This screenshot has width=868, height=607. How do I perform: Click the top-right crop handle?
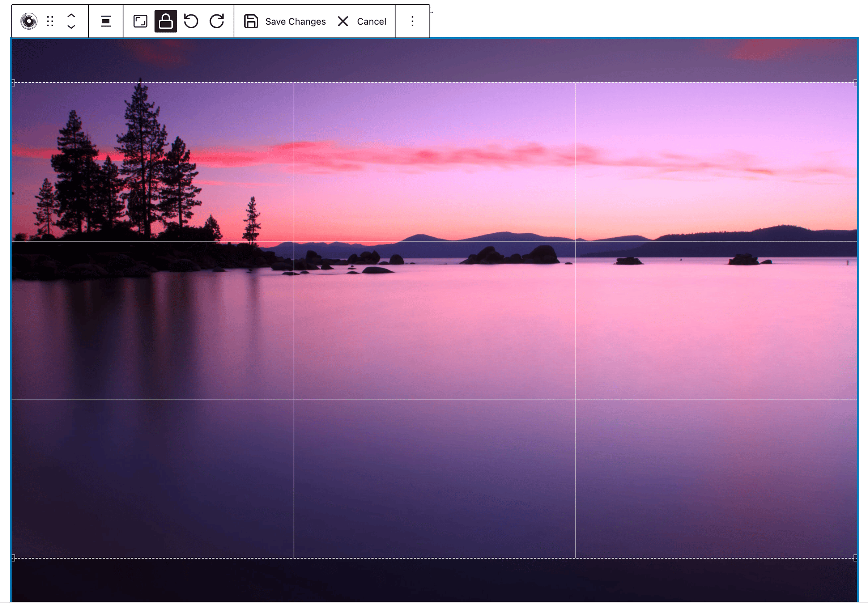tap(856, 83)
